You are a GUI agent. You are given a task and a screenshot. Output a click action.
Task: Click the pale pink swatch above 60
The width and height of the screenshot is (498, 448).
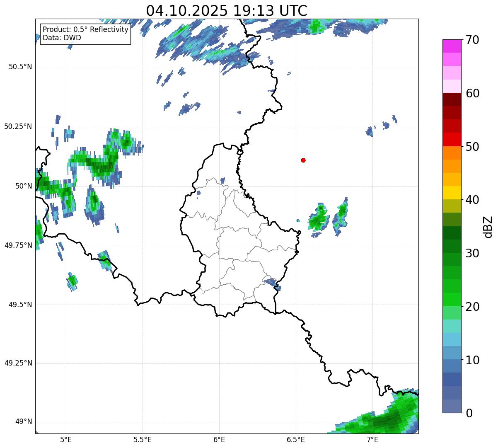click(452, 86)
